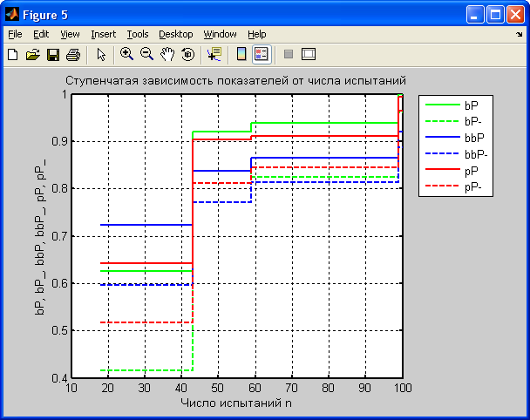This screenshot has width=530, height=420.
Task: Close the Figure 5 window
Action: point(515,15)
